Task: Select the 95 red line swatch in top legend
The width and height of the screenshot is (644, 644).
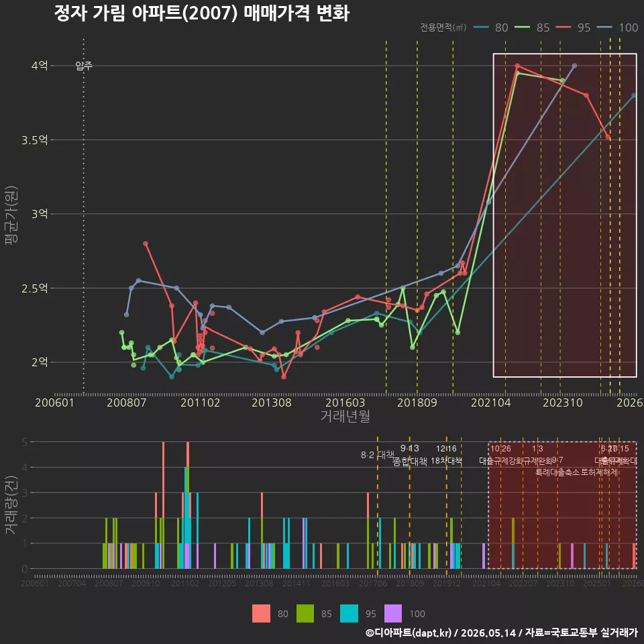Action: click(563, 28)
